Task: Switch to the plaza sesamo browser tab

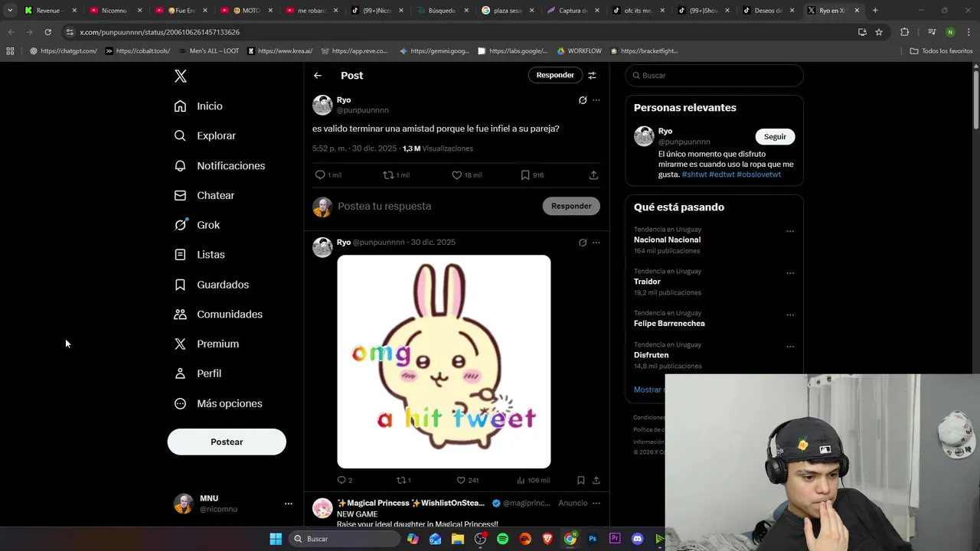Action: pos(508,11)
